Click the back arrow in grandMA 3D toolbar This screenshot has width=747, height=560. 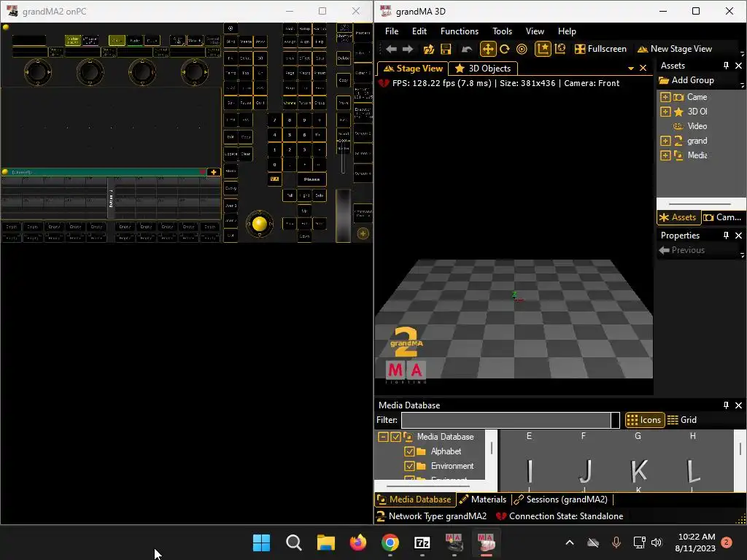(391, 49)
